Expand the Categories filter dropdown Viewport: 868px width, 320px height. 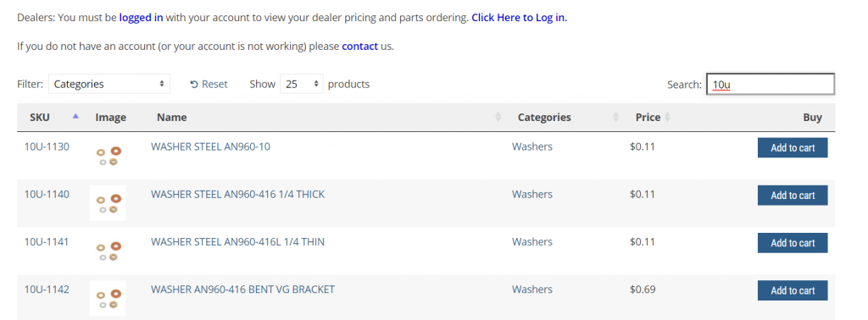109,84
